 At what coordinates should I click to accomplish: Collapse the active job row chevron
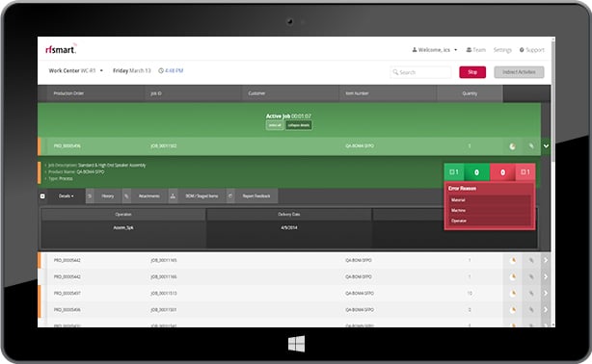click(x=546, y=146)
